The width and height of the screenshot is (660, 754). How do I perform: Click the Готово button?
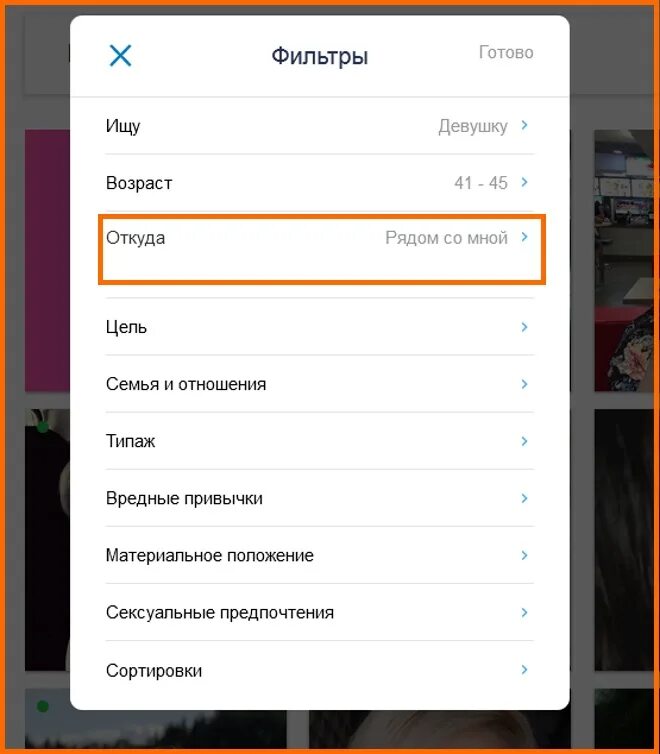coord(506,52)
